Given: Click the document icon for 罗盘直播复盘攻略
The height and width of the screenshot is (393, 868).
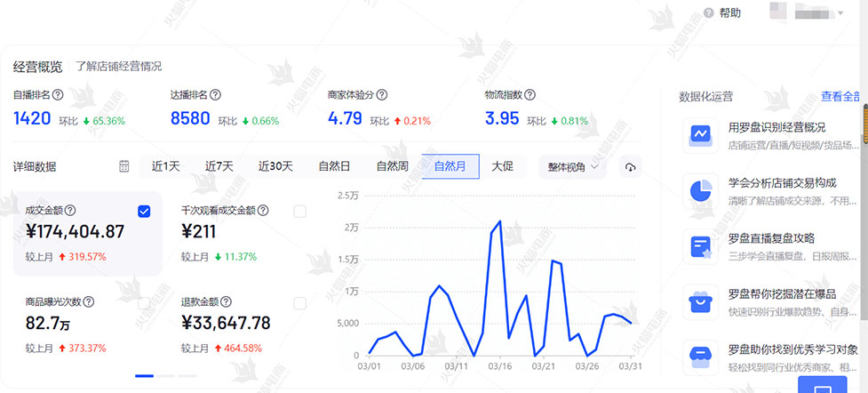Looking at the screenshot, I should (700, 246).
